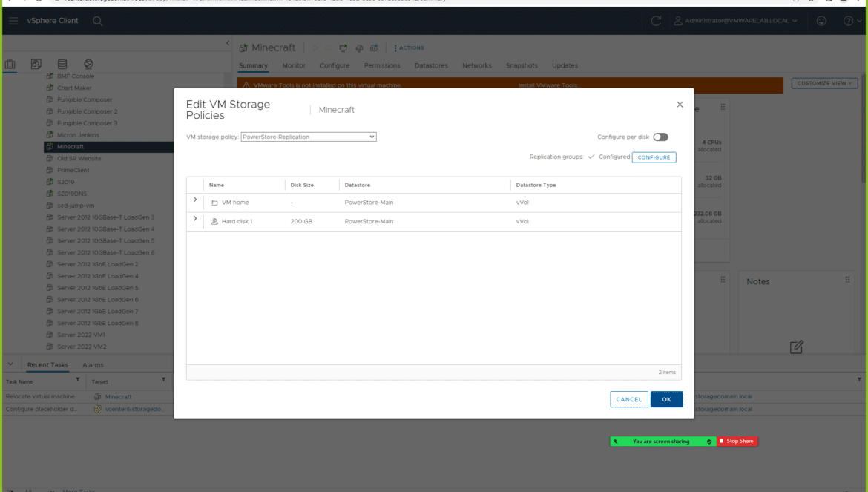Click the Minecraft VM icon in tree
Screen dimensions: 868x492
point(50,147)
